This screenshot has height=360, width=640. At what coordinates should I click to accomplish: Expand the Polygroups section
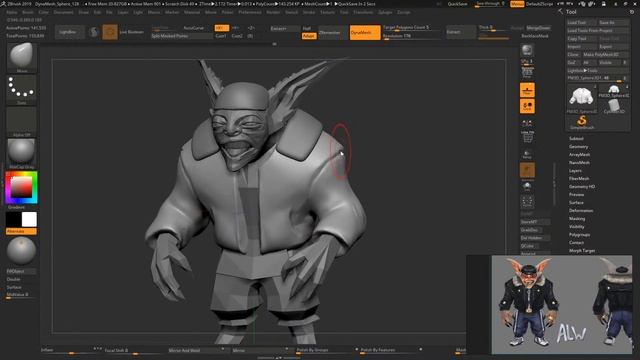click(x=579, y=235)
